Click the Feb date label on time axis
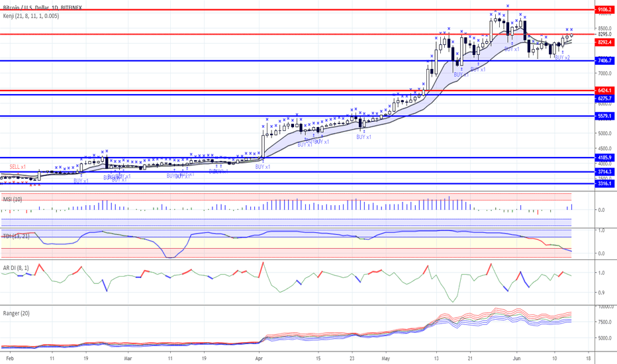 click(10, 359)
